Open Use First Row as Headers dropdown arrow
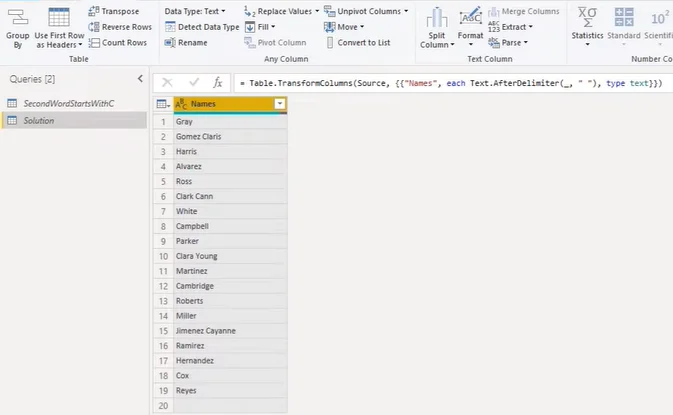This screenshot has height=415, width=673. pos(80,45)
